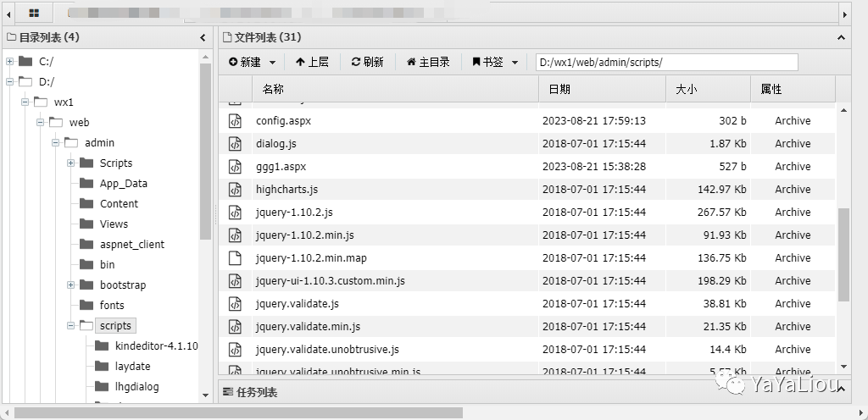Screen dimensions: 868x420
Task: Click the directory tree scrollbar thumb
Action: (x=205, y=151)
